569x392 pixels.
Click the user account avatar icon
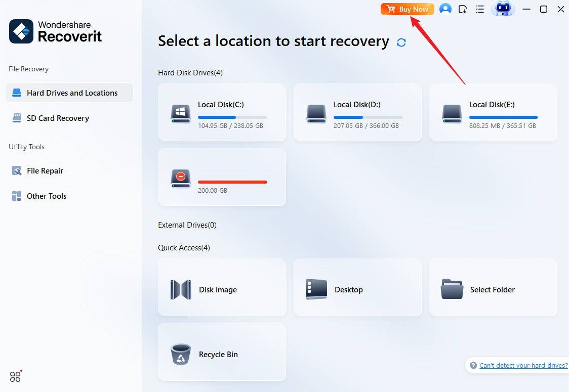pos(445,9)
